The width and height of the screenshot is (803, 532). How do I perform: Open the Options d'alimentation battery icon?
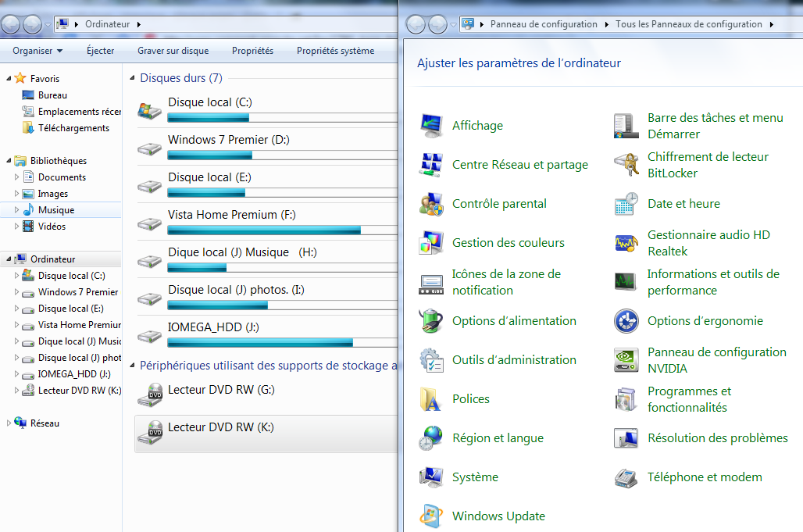pos(431,321)
